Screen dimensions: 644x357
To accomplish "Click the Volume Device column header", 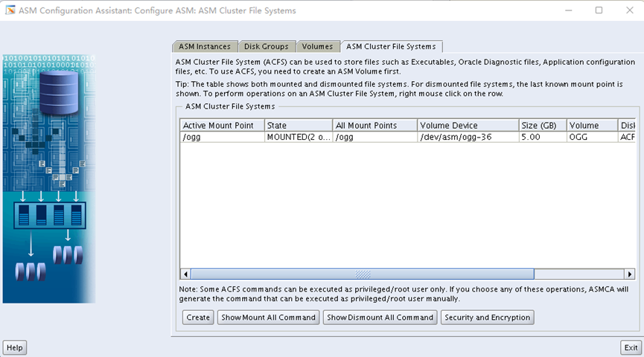I will [x=468, y=125].
